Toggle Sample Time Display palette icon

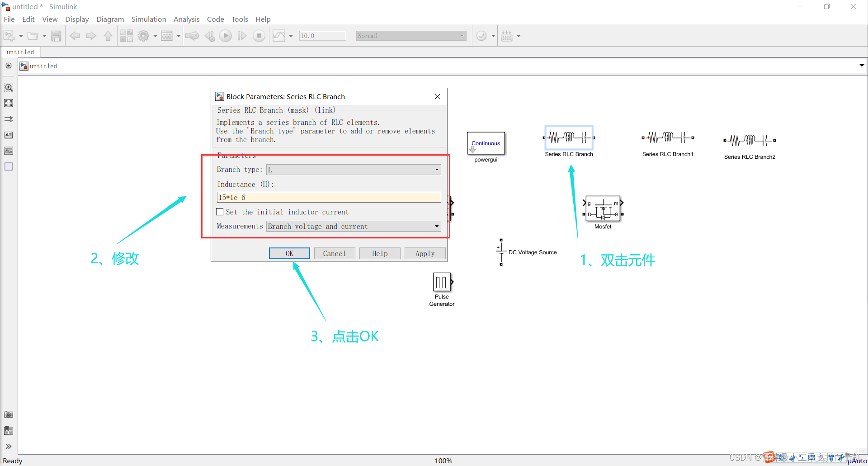[x=9, y=119]
